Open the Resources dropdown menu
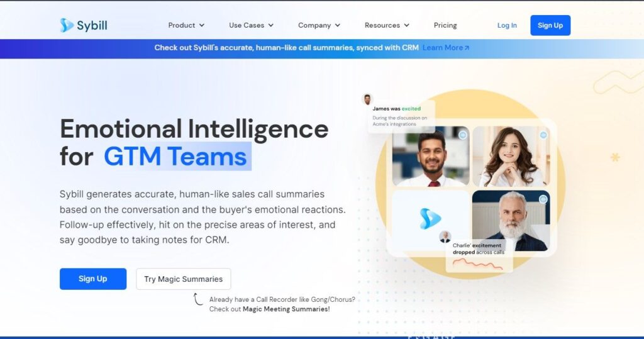 (387, 25)
